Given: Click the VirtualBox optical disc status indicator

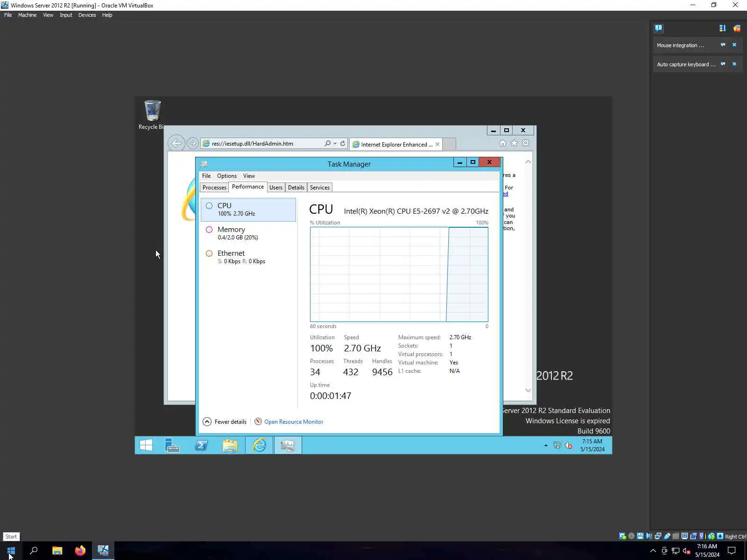Looking at the screenshot, I should [631, 536].
